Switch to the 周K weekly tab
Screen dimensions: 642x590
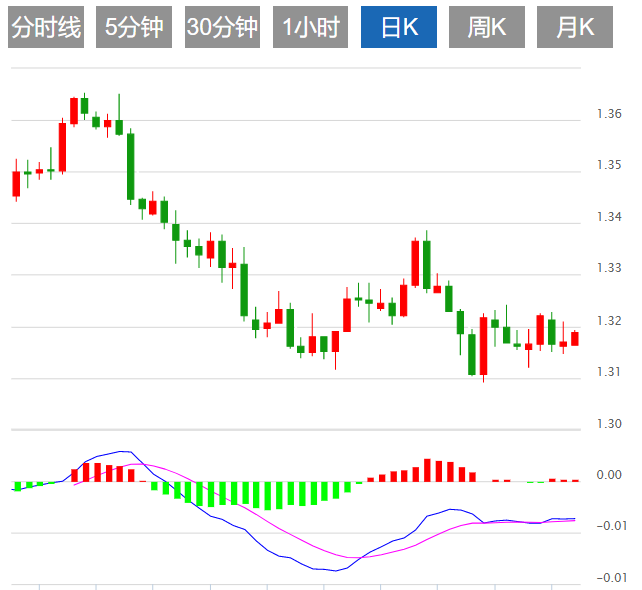pos(487,27)
